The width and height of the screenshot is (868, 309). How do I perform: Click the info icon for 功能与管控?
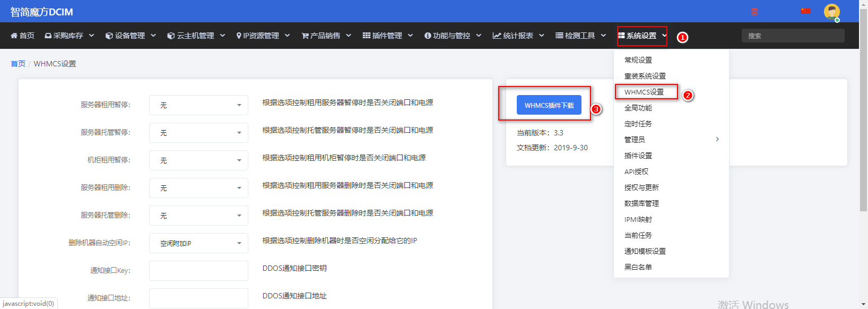428,36
